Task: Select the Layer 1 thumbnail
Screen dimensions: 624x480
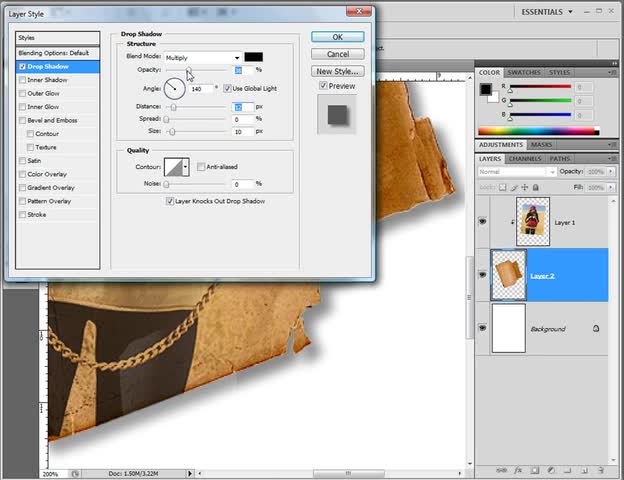Action: click(x=532, y=222)
